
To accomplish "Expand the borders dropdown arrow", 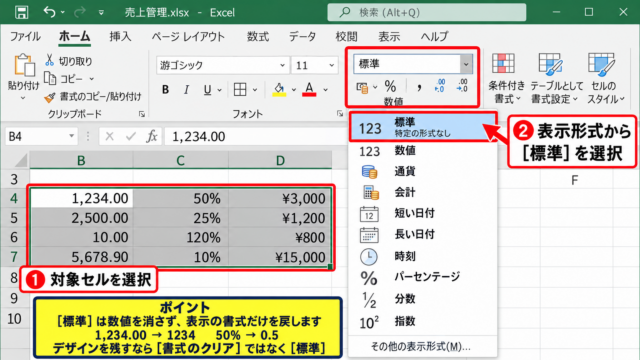I will click(255, 90).
